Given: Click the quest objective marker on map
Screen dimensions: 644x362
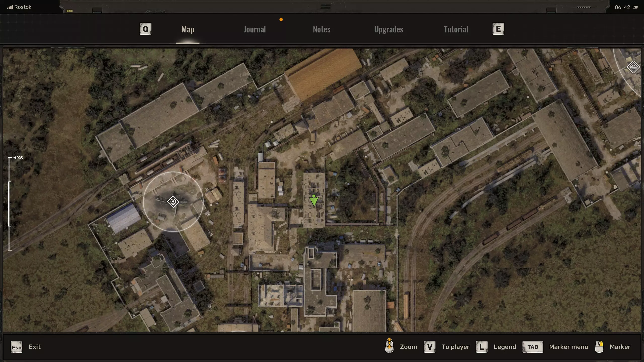Looking at the screenshot, I should (x=173, y=202).
